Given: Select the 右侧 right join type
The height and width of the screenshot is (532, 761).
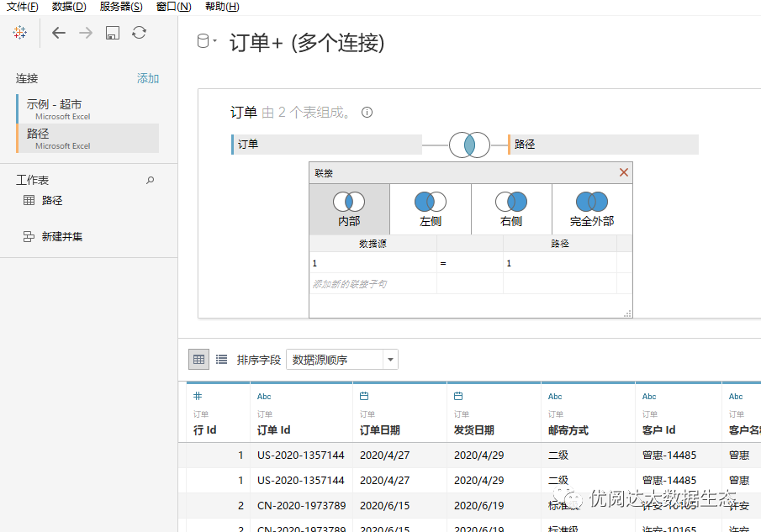Looking at the screenshot, I should [x=511, y=209].
